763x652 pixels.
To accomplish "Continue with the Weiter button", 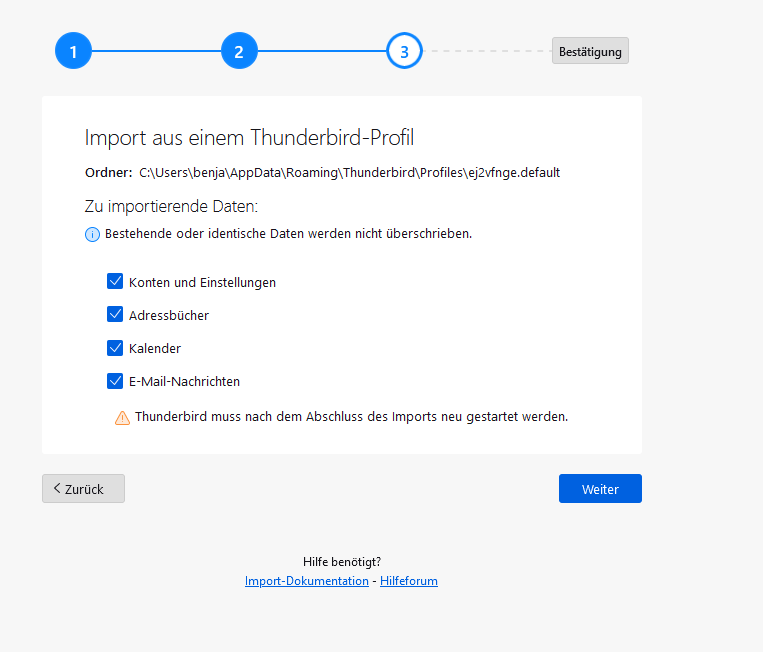I will click(600, 489).
